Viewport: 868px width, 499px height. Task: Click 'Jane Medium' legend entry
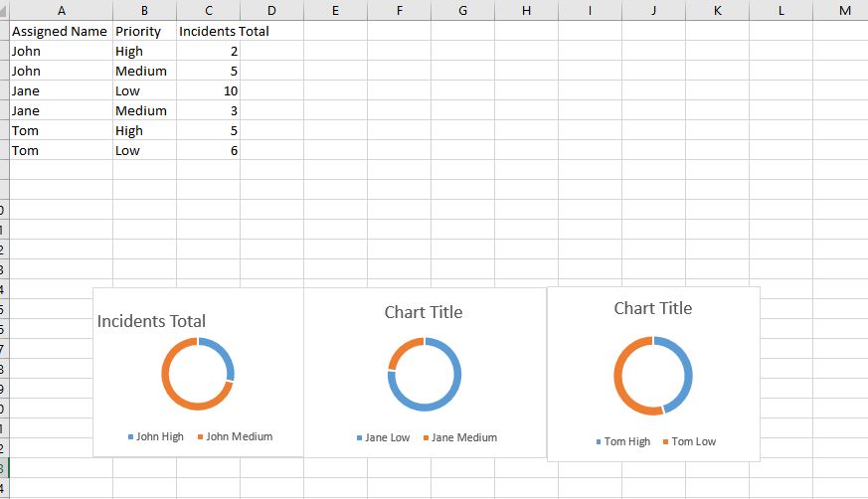click(460, 437)
